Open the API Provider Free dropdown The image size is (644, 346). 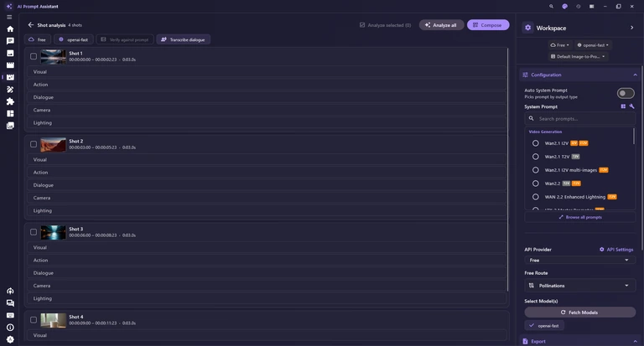[579, 261]
